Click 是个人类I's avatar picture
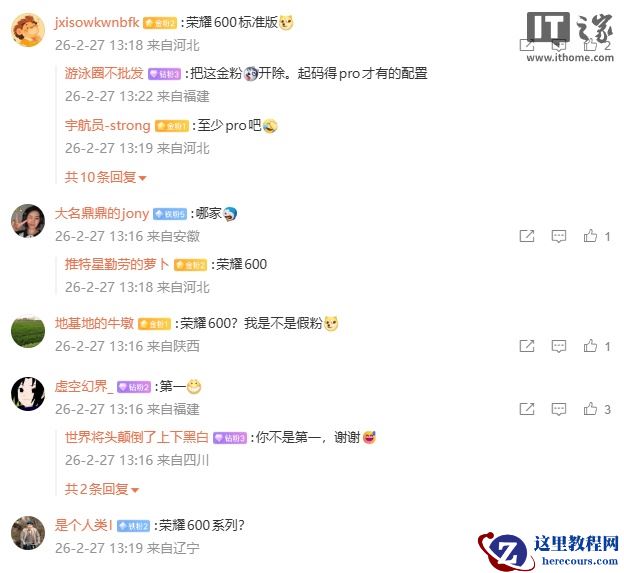The height and width of the screenshot is (573, 624). point(28,533)
